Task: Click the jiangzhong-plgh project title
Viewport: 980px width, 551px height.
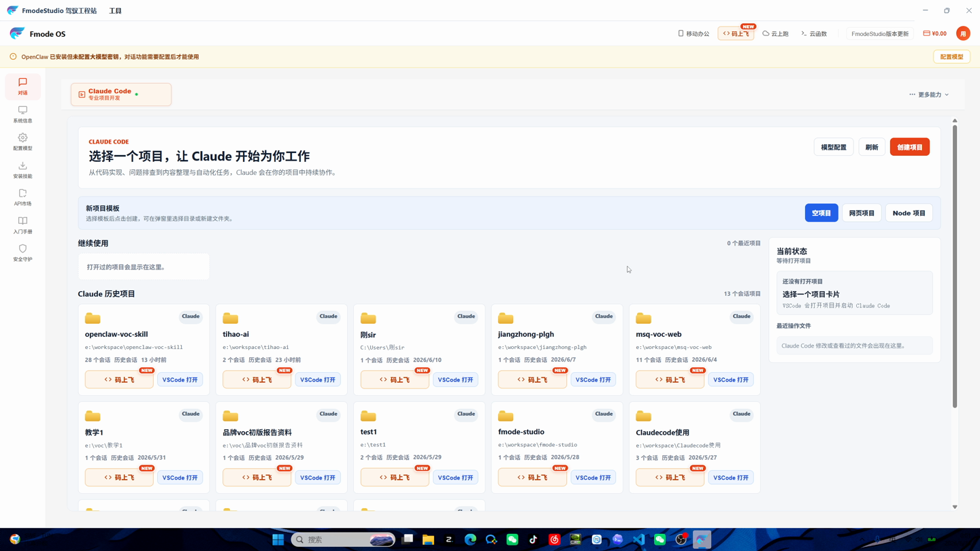Action: (x=526, y=334)
